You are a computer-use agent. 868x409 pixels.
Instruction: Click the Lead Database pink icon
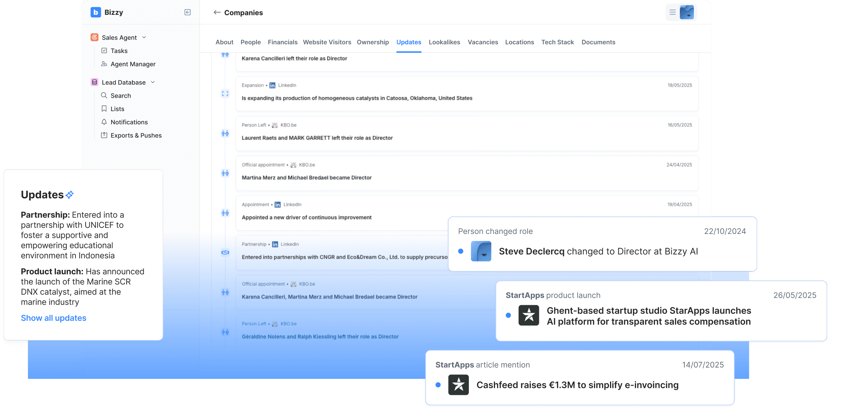[95, 82]
